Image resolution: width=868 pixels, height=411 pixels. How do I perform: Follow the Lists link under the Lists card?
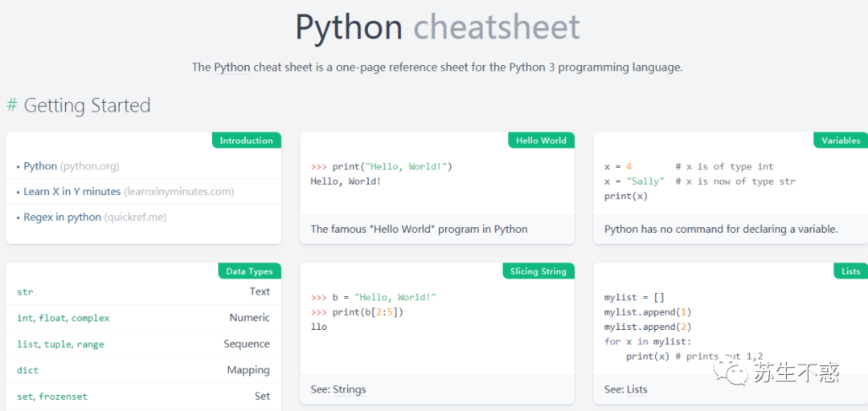tap(637, 389)
